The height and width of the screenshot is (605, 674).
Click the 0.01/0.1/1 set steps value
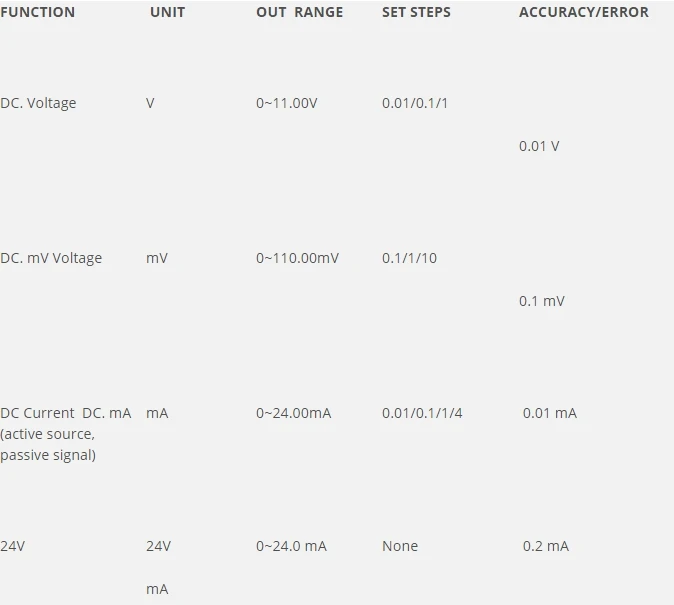click(x=415, y=103)
